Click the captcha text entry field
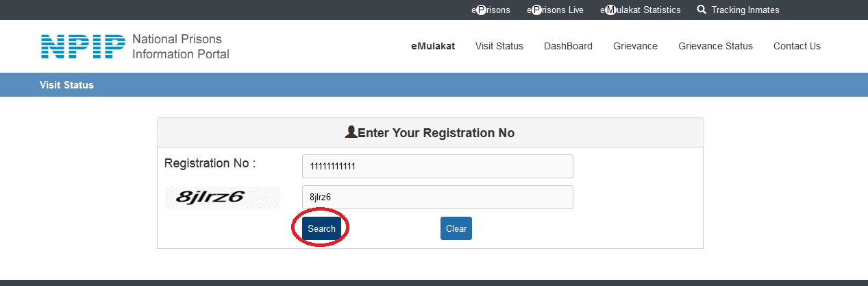Image resolution: width=868 pixels, height=286 pixels. pos(437,198)
